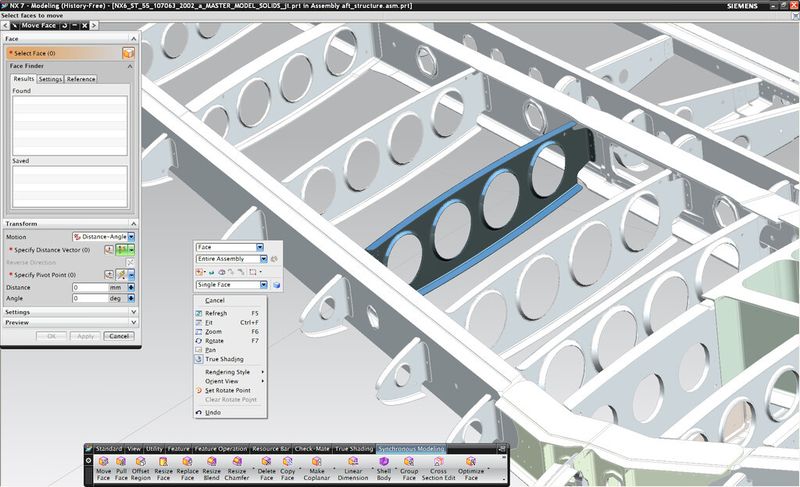Click the vector dialog icon for Specify Distance Vector
800x487 pixels.
point(109,249)
